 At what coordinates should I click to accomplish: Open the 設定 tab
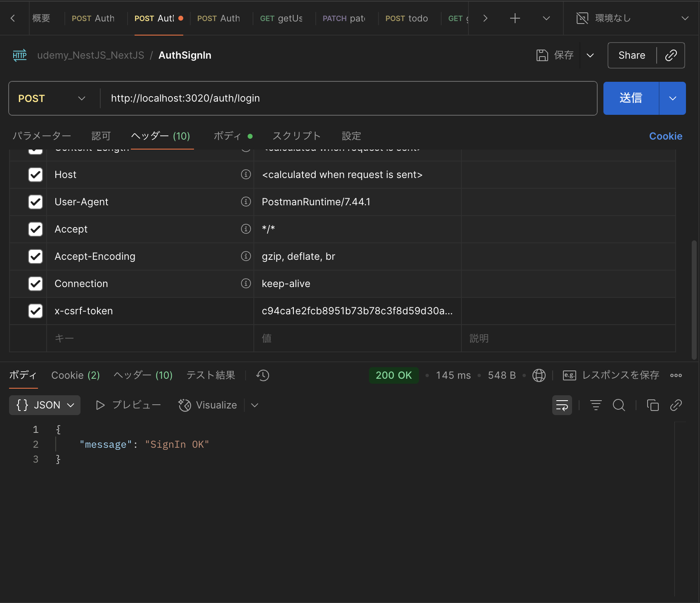coord(352,136)
